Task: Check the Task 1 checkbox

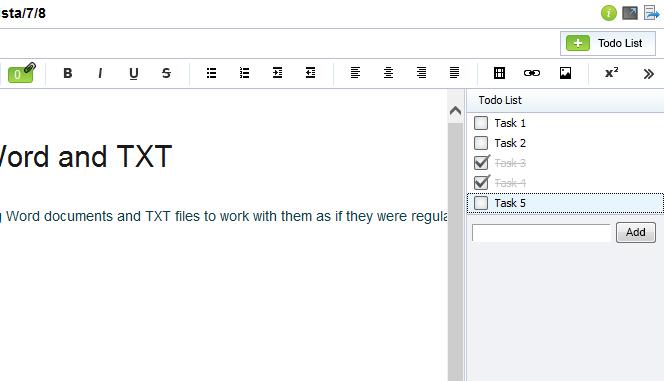Action: [481, 123]
